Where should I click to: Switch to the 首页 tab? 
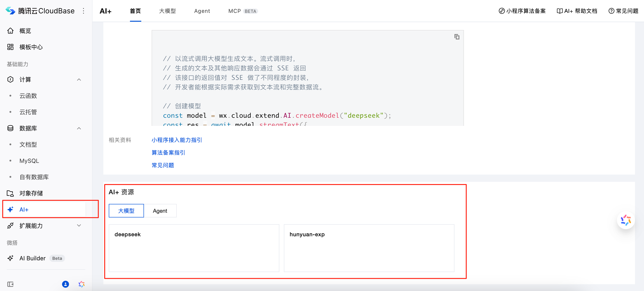(x=135, y=11)
